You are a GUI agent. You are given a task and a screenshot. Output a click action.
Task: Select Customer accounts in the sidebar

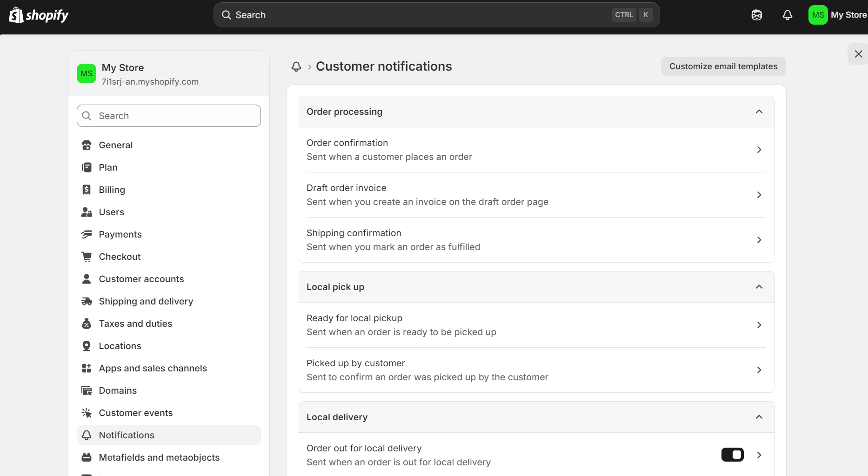(x=141, y=278)
